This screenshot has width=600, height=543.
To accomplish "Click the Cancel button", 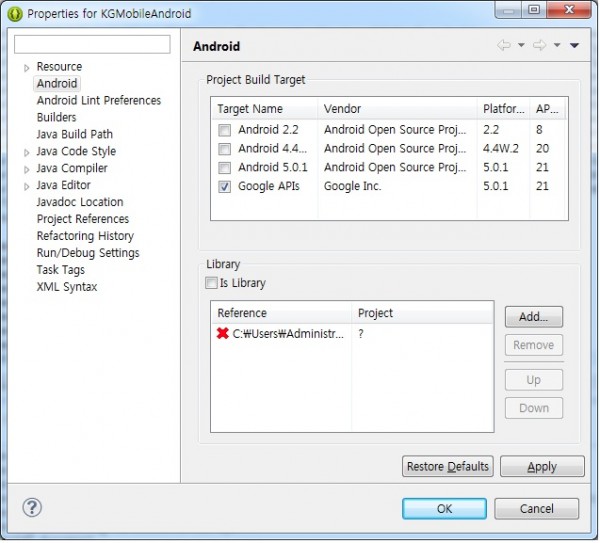I will [536, 509].
